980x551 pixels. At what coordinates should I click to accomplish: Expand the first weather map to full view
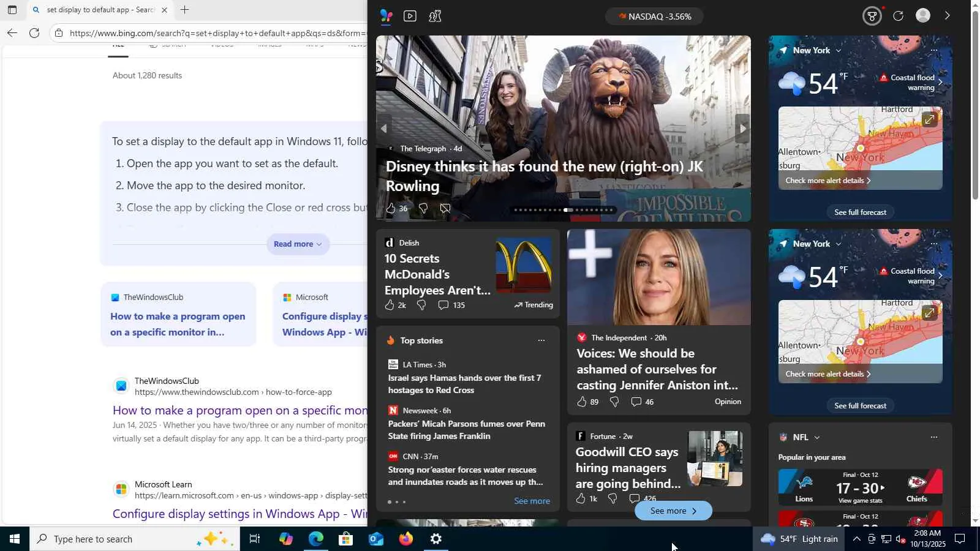pos(929,119)
